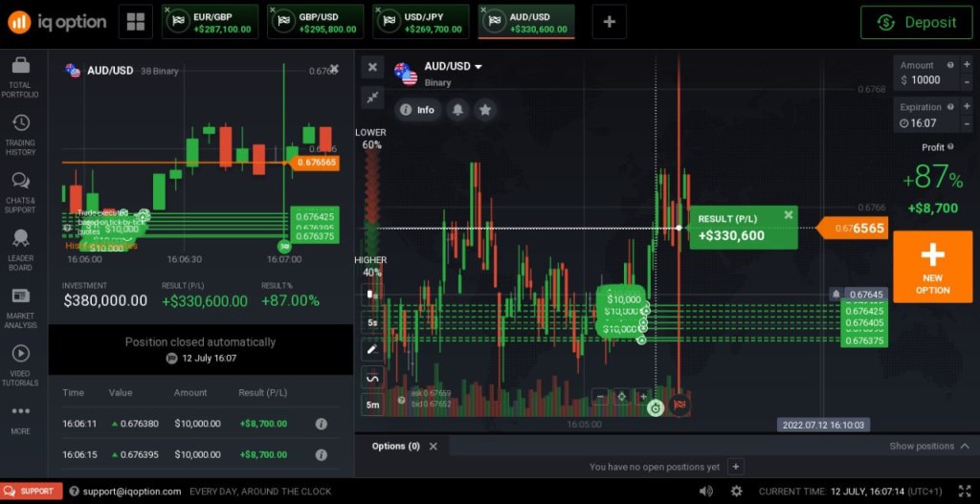The image size is (980, 504).
Task: Toggle sound with the speaker icon
Action: click(x=706, y=492)
